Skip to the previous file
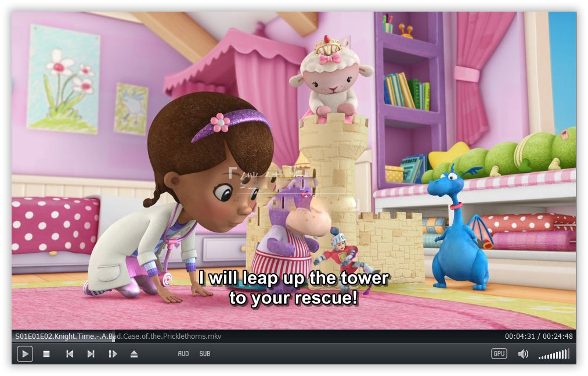588x376 pixels. click(x=70, y=354)
